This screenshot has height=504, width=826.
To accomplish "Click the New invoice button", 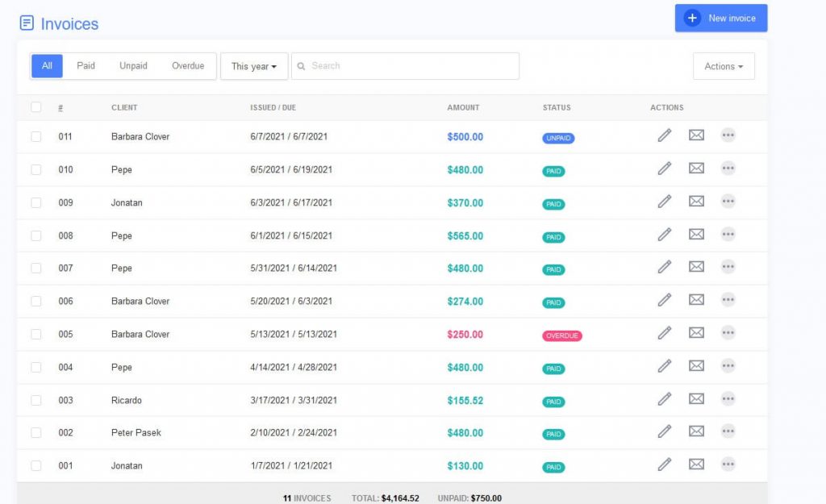I will pyautogui.click(x=720, y=17).
